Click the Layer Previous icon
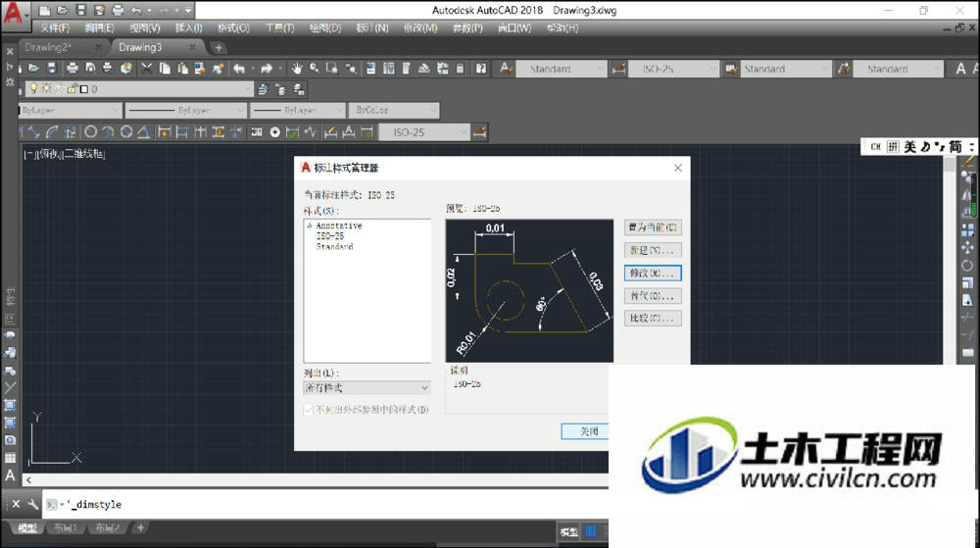The height and width of the screenshot is (548, 980). point(280,89)
